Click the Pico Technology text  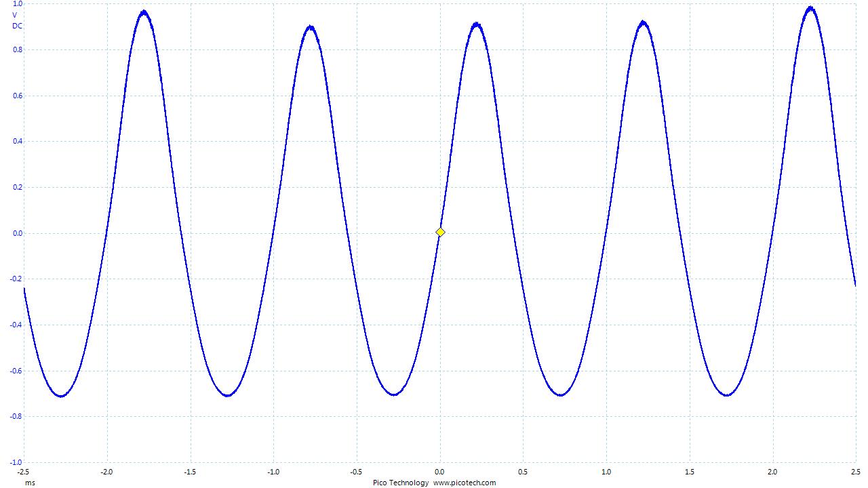coord(401,483)
